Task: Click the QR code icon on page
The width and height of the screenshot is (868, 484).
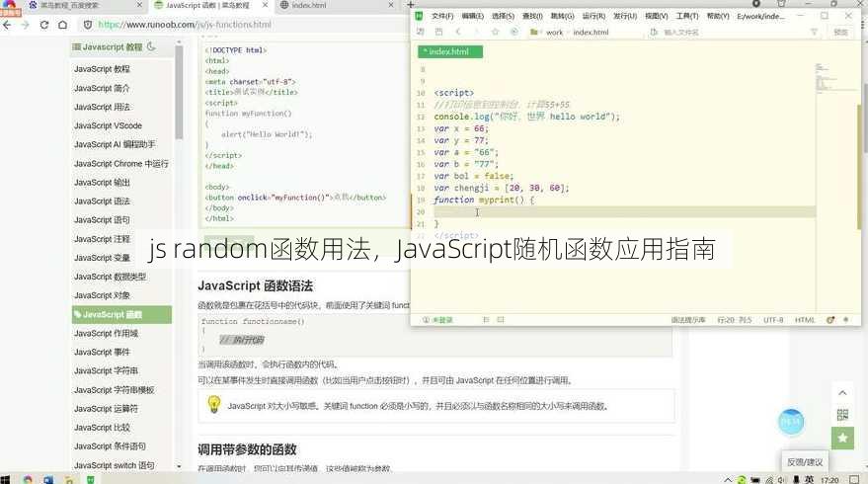Action: (x=842, y=415)
